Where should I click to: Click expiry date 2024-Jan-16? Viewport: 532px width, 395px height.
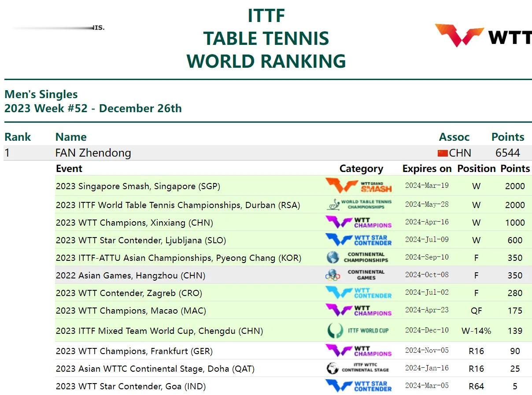tap(427, 368)
